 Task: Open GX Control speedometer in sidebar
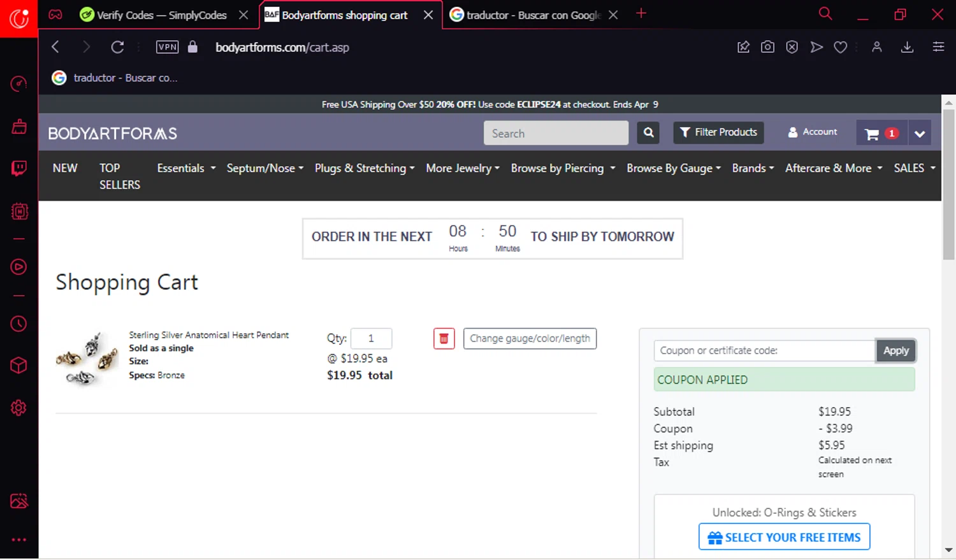(19, 83)
